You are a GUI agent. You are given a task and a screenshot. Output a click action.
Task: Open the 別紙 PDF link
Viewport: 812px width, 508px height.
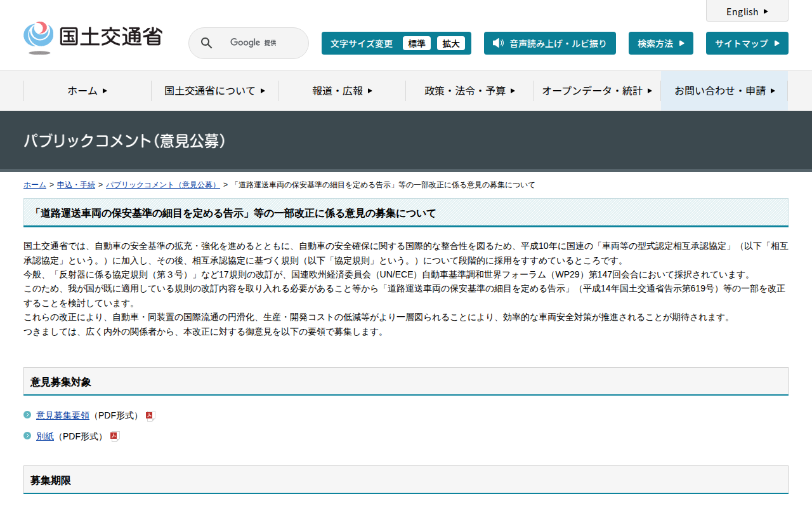pos(45,436)
